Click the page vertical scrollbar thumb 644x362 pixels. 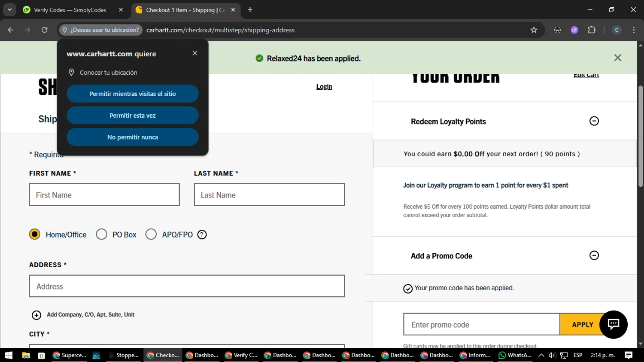pyautogui.click(x=641, y=136)
